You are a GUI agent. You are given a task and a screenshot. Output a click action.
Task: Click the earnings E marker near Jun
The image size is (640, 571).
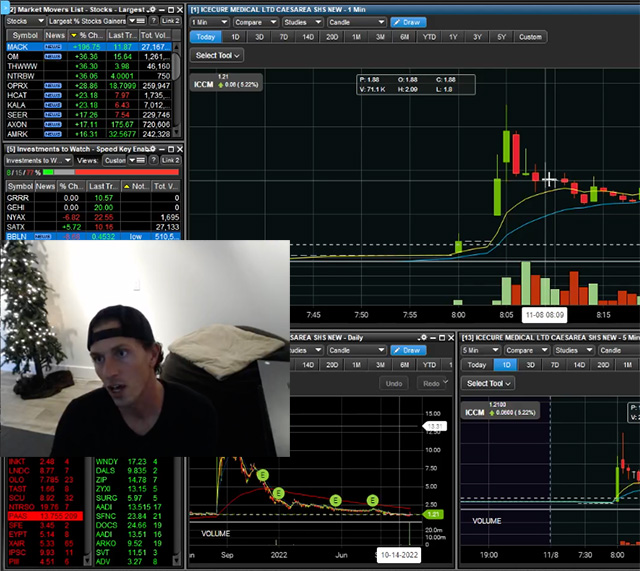pos(336,500)
